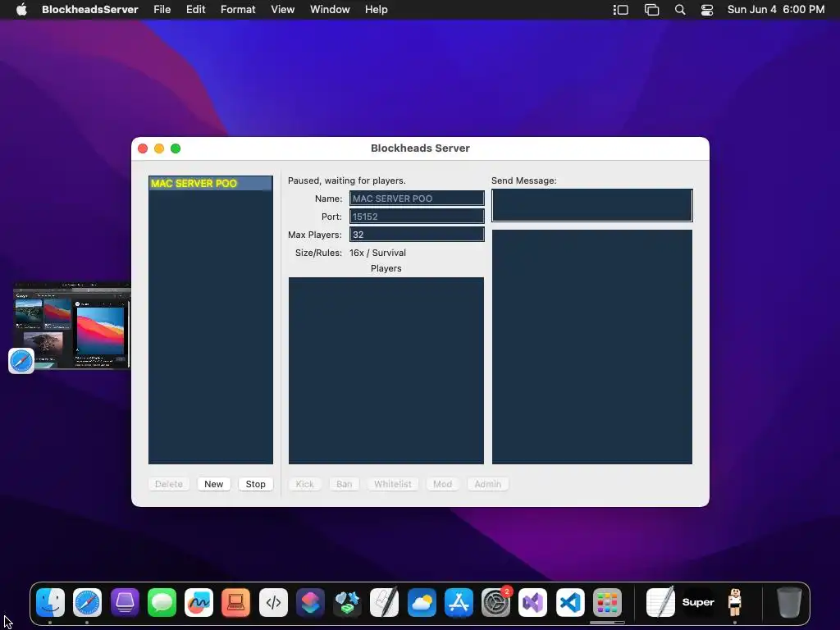The image size is (840, 630).
Task: Click the chat log area below Send Message
Action: click(x=592, y=347)
